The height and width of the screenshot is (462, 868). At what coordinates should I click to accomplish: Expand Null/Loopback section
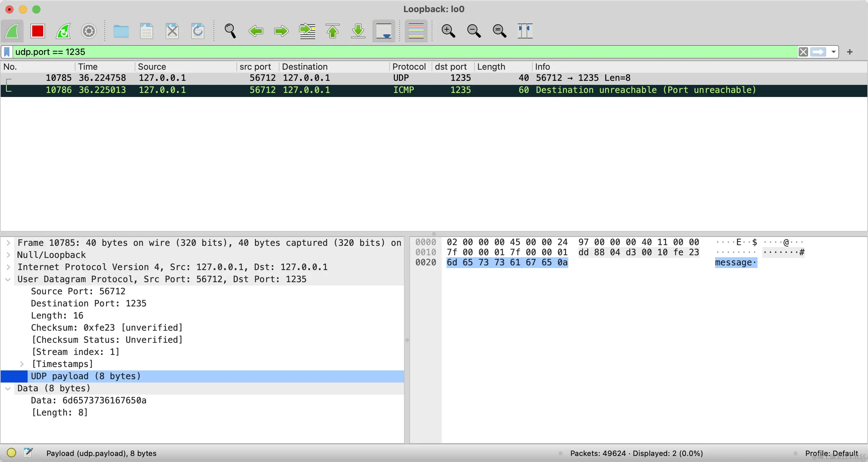click(x=8, y=255)
